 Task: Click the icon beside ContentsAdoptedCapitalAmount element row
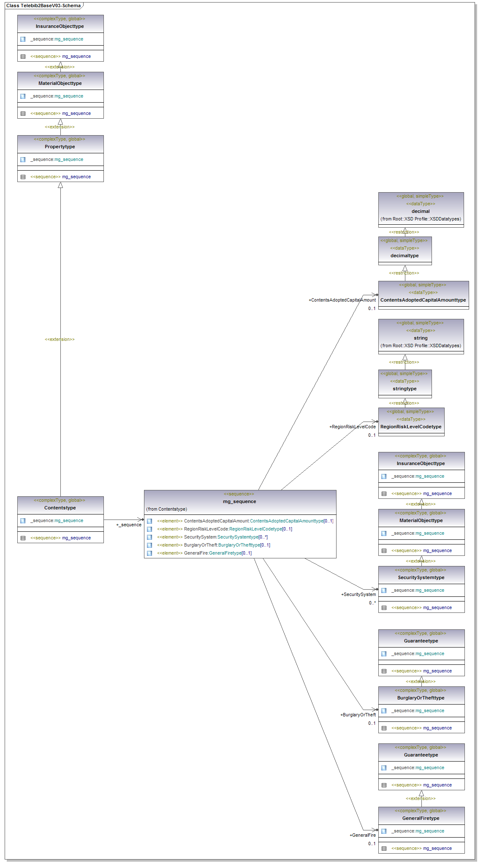coord(149,521)
